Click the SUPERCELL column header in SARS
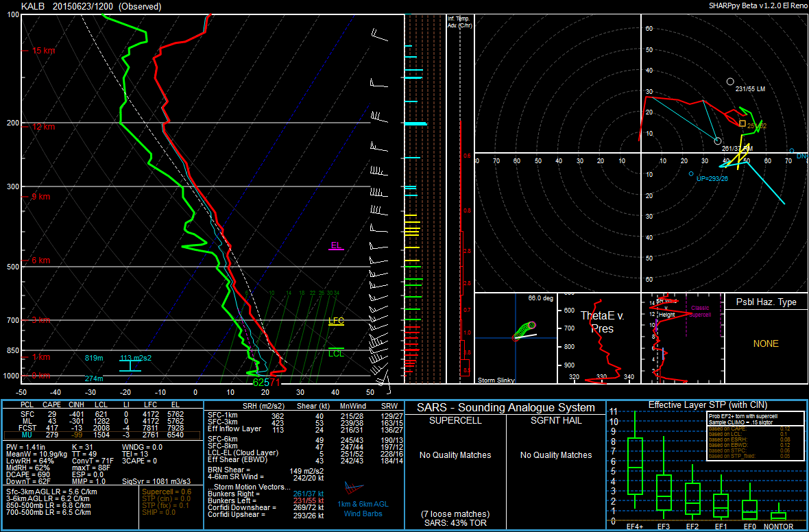This screenshot has width=809, height=532. coord(455,420)
